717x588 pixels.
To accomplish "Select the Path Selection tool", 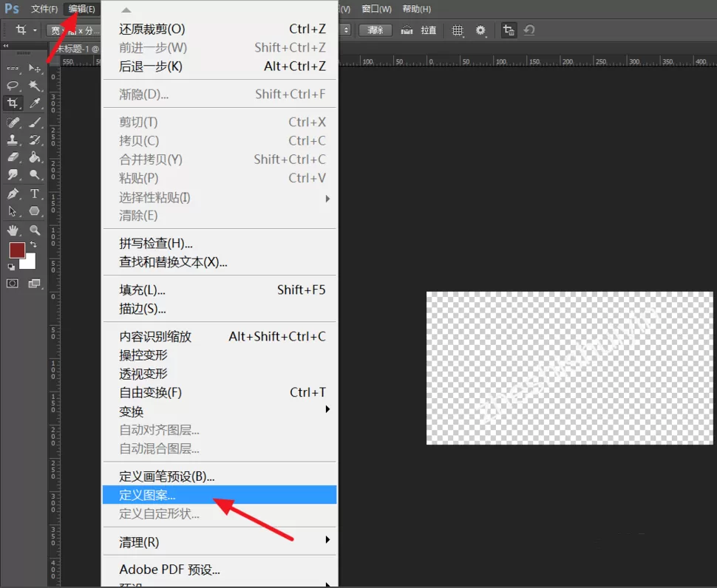I will (13, 211).
